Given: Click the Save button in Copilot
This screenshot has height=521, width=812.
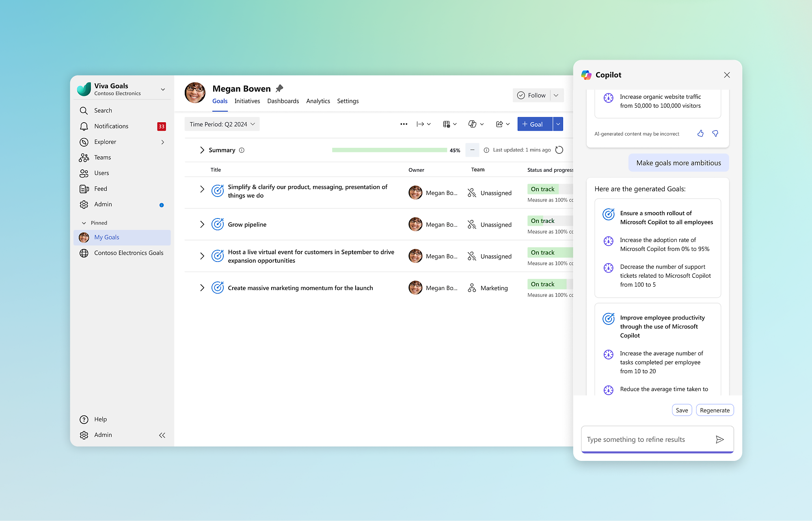Looking at the screenshot, I should [x=682, y=410].
